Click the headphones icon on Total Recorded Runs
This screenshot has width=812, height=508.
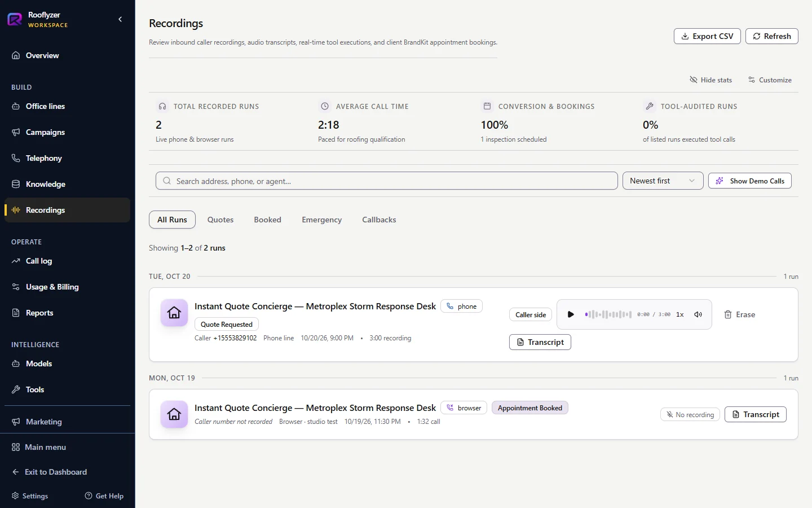pos(162,106)
